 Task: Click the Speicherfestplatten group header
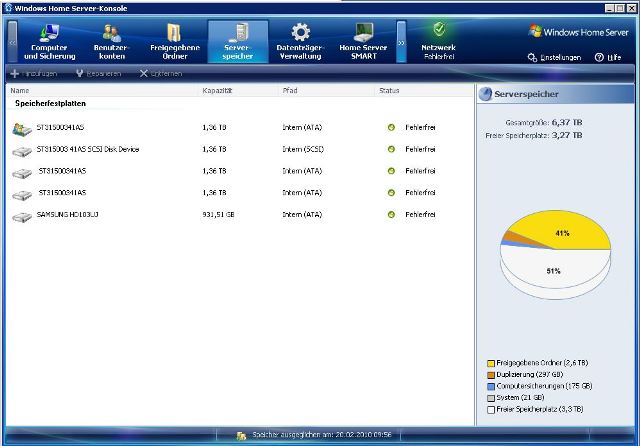click(x=51, y=103)
